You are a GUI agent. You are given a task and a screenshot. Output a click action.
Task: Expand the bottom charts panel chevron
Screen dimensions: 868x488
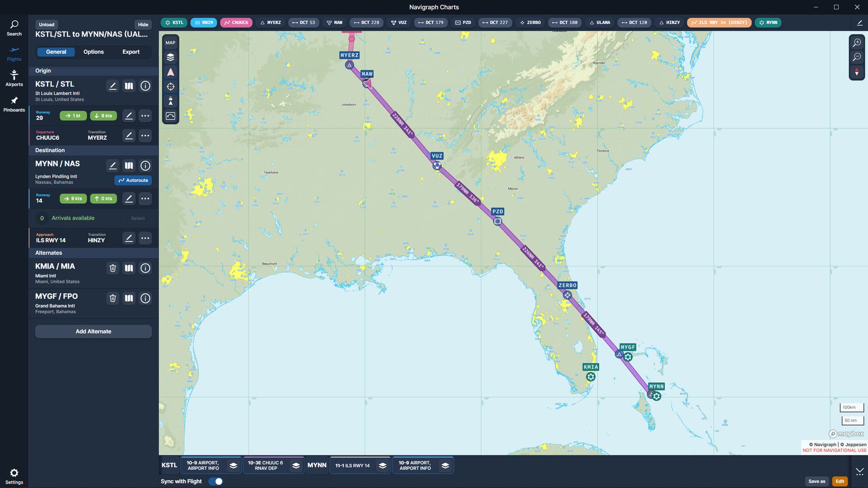859,471
